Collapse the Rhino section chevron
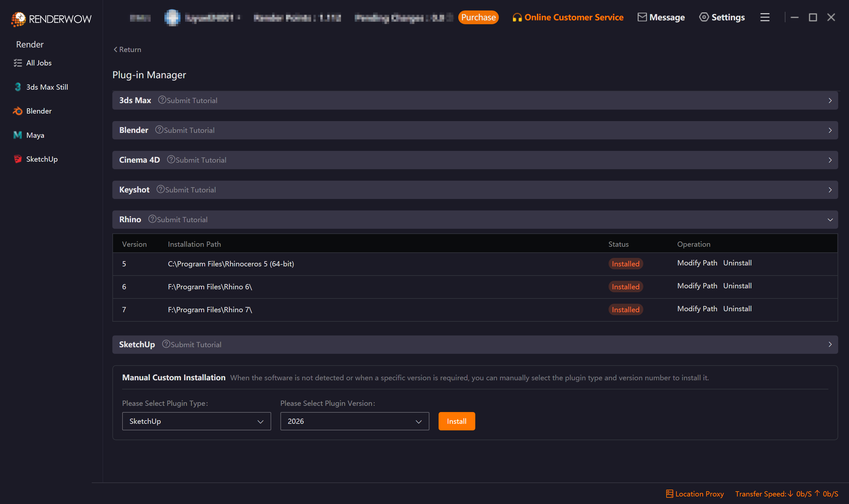The height and width of the screenshot is (504, 849). (830, 220)
